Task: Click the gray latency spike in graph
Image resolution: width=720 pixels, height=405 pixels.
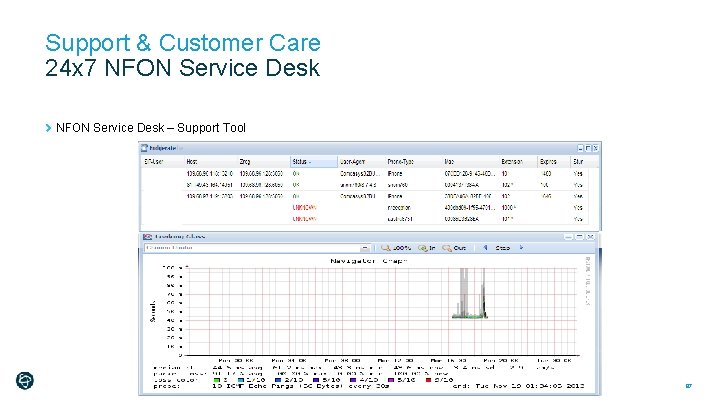Action: tap(464, 292)
